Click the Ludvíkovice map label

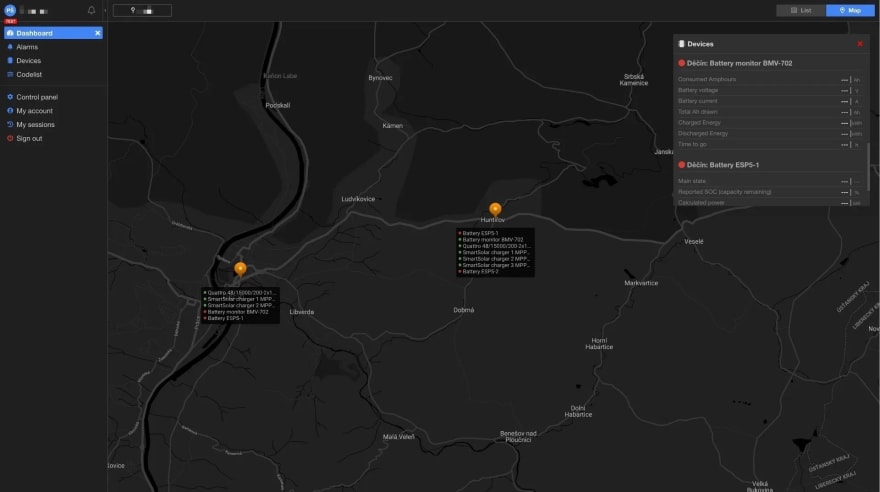click(358, 199)
